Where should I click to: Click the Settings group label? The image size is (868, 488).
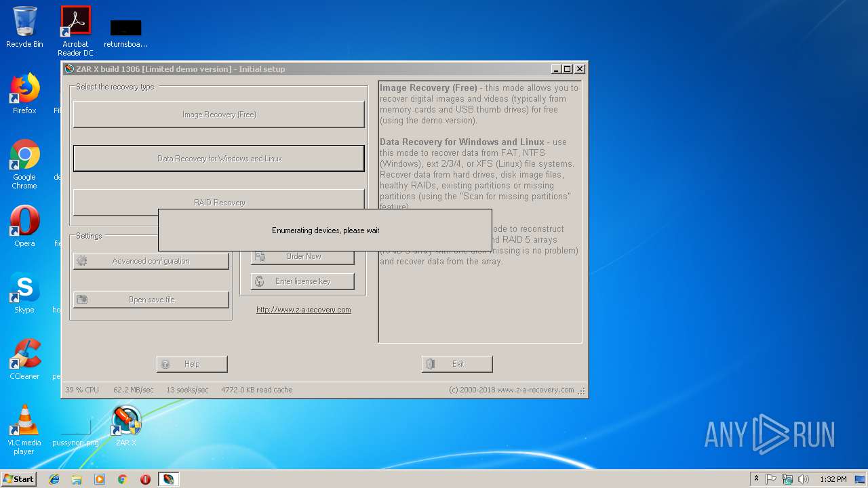coord(89,236)
